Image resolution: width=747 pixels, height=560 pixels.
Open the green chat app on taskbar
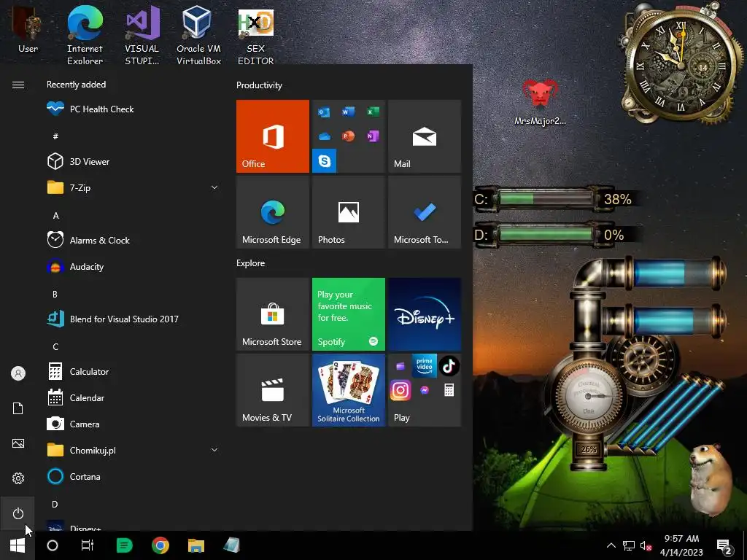pyautogui.click(x=124, y=545)
